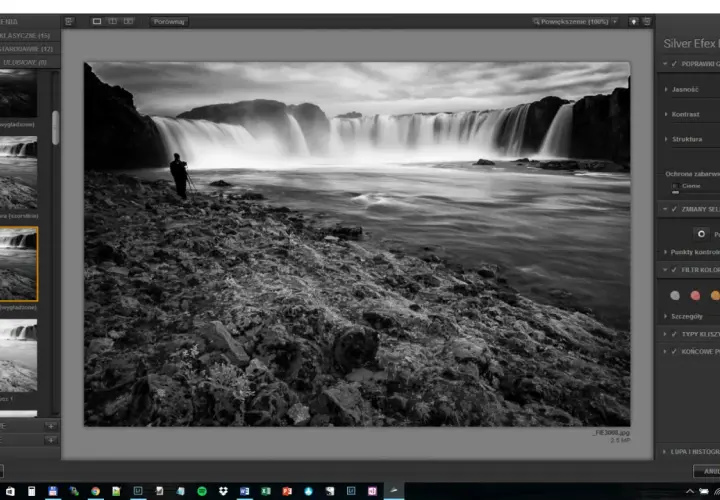The image size is (720, 500).
Task: Open Dropbox from the taskbar
Action: 223,491
